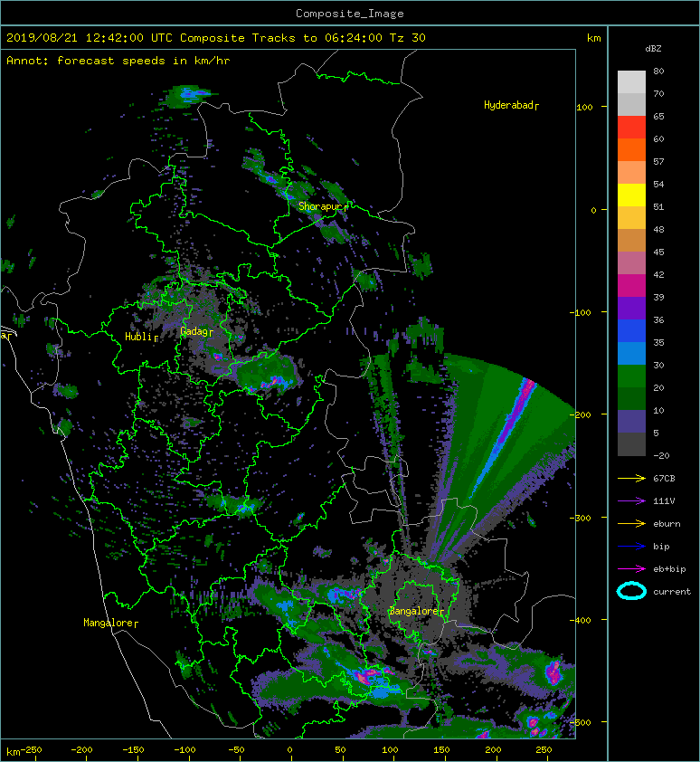Click the eburn legend label text

click(667, 524)
